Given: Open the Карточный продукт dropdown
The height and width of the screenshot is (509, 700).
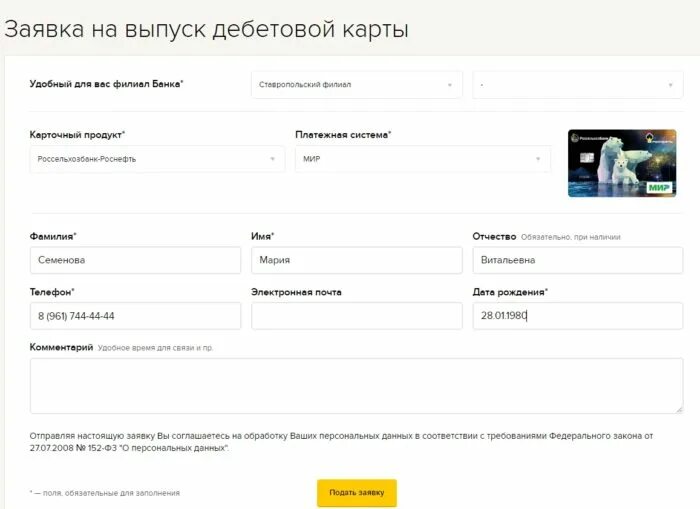Looking at the screenshot, I should (x=157, y=159).
